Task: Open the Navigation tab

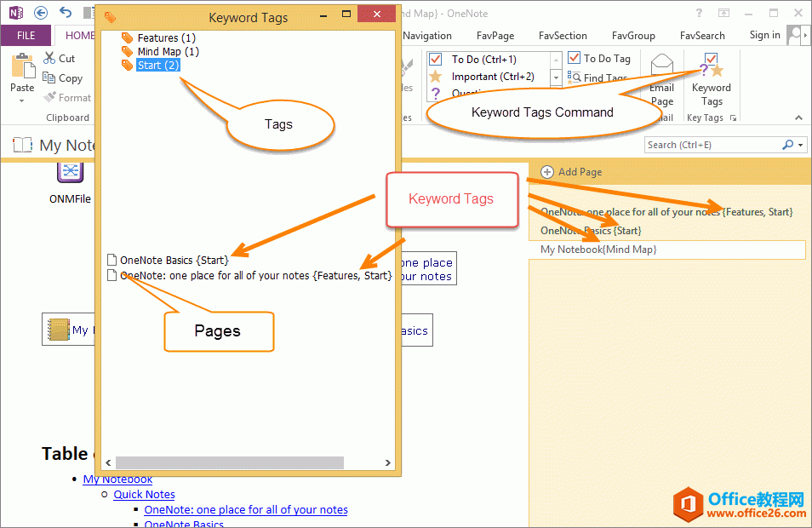Action: tap(427, 35)
